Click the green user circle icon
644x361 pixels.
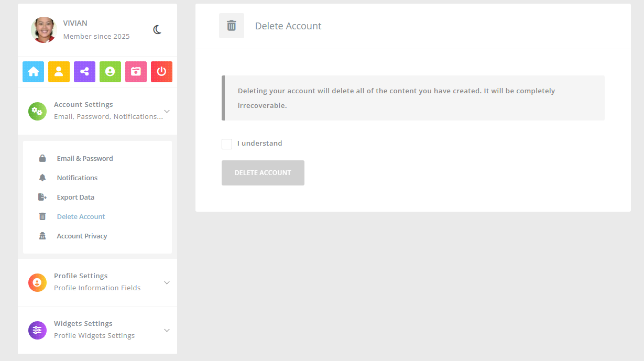pos(110,72)
